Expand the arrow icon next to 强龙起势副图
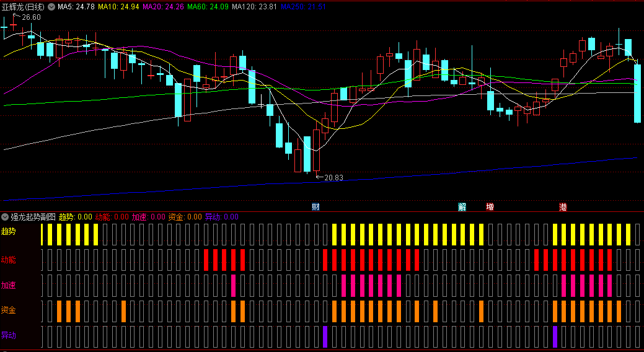 (x=5, y=217)
